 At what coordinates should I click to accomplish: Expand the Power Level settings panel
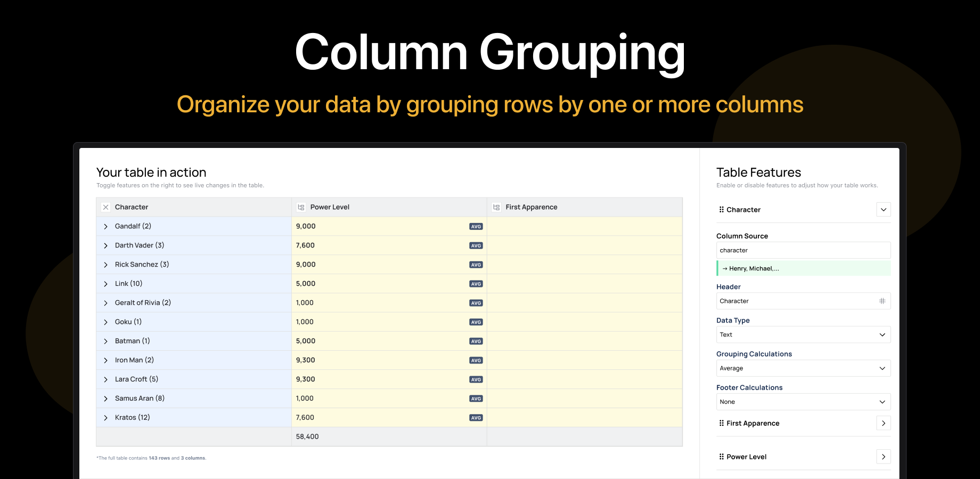tap(884, 457)
